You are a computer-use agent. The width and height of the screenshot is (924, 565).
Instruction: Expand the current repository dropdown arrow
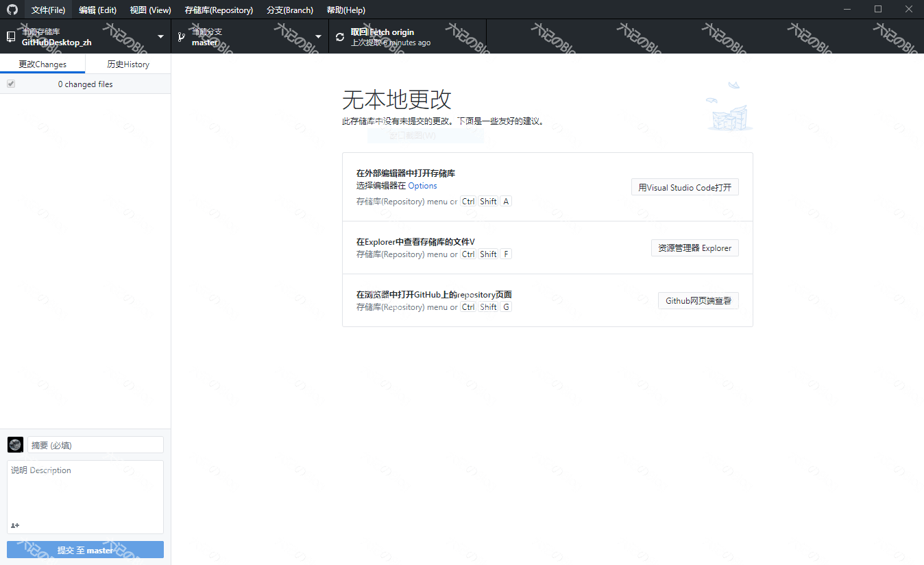click(160, 36)
